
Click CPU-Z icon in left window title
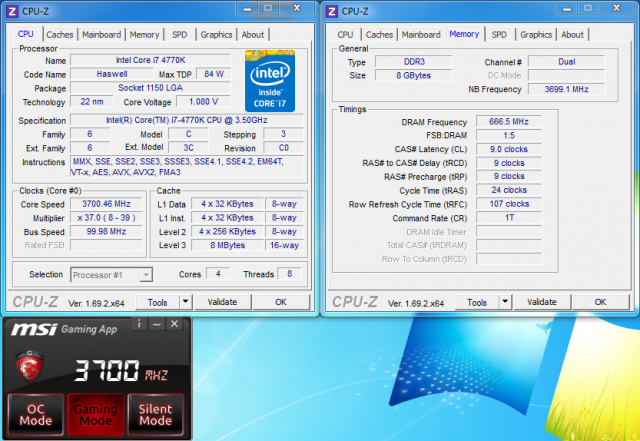pos(12,11)
